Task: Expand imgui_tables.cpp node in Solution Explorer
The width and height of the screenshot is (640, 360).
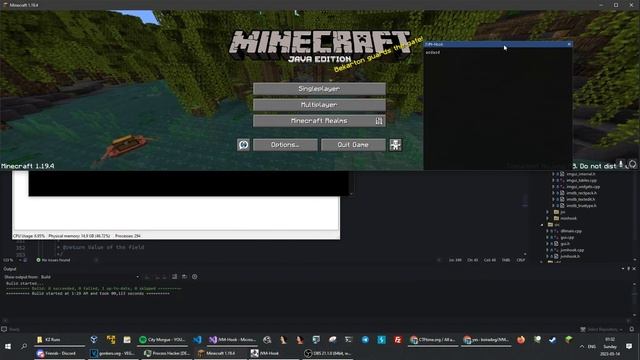Action: coord(553,180)
